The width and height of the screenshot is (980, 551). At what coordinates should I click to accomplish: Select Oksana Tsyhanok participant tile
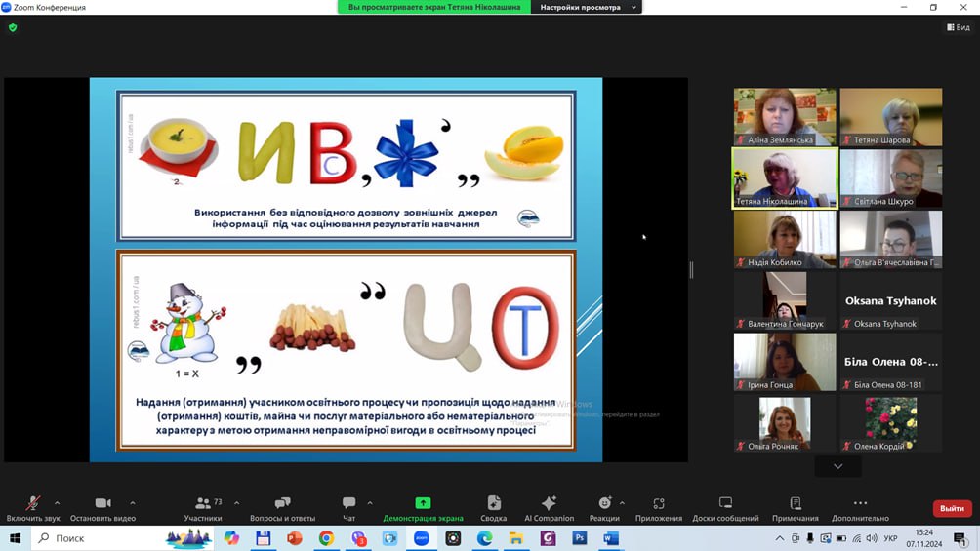click(890, 300)
